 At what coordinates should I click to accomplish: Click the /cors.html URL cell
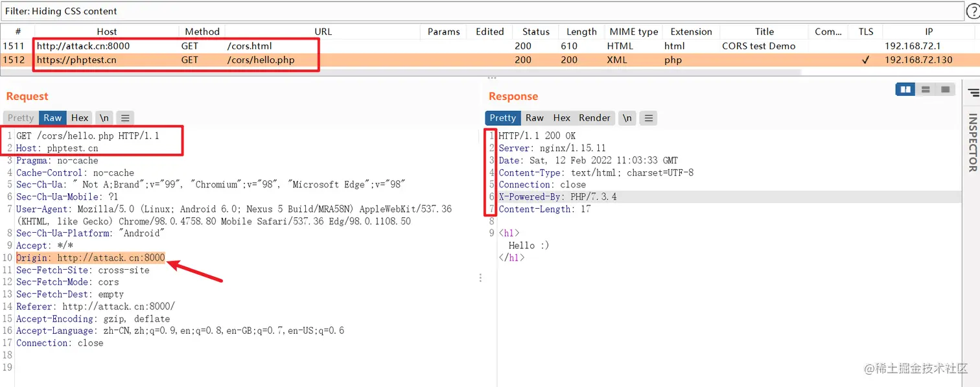pos(250,46)
